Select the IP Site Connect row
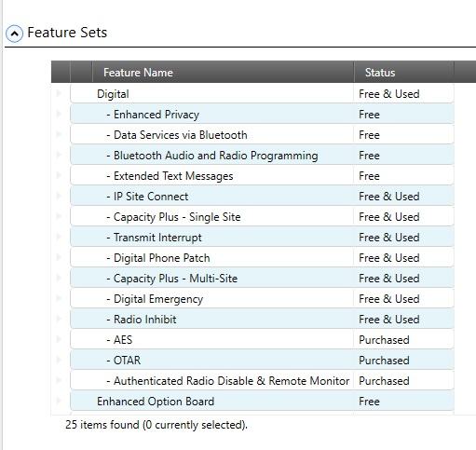The image size is (476, 450). click(x=263, y=196)
